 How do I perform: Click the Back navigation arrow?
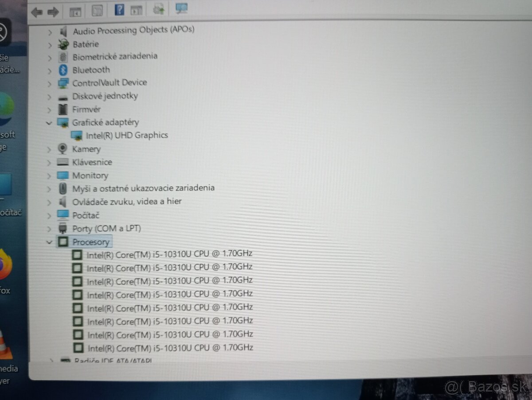tap(37, 12)
